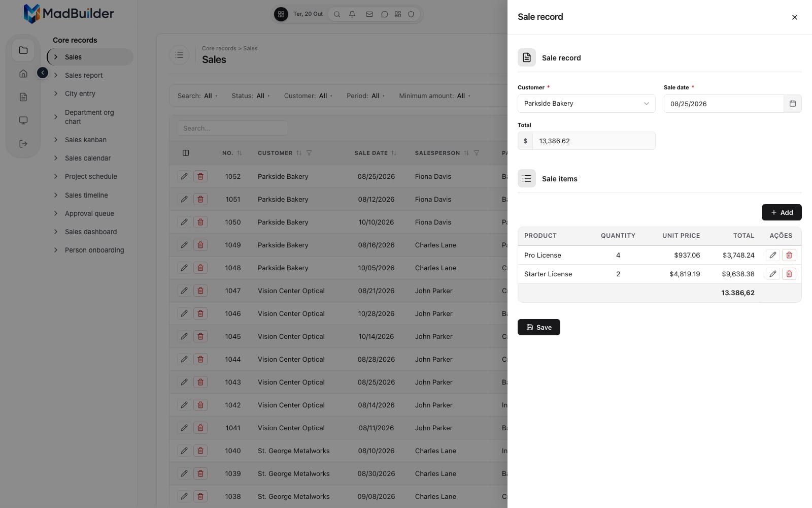Viewport: 812px width, 508px height.
Task: Delete sale number 1044
Action: pyautogui.click(x=200, y=359)
